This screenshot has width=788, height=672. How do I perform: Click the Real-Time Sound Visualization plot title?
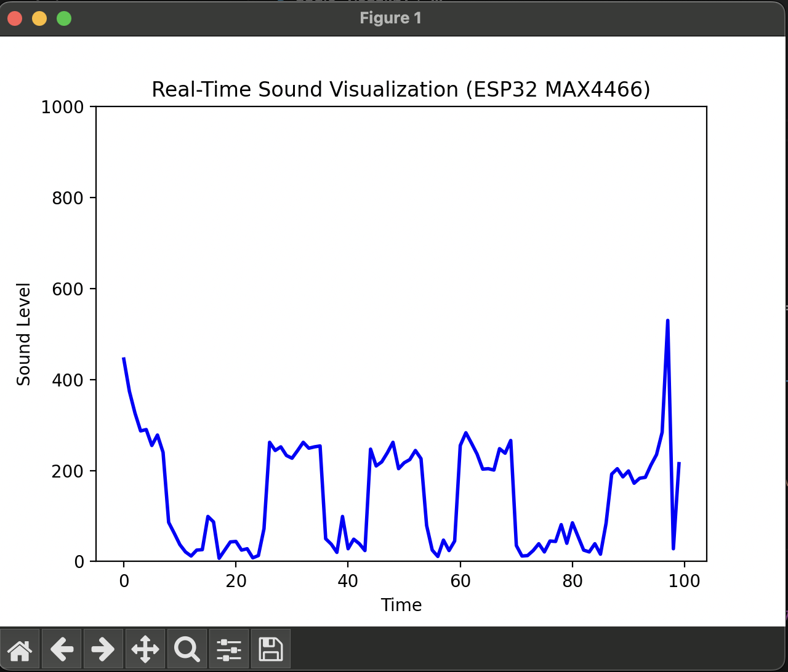[401, 90]
